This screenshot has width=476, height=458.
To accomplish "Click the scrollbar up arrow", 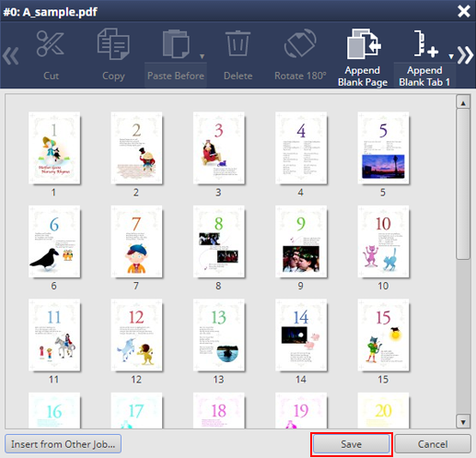I will (463, 102).
